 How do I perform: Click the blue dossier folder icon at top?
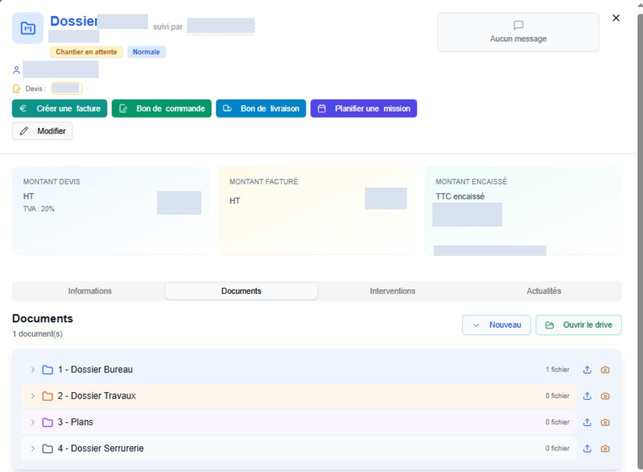point(28,28)
